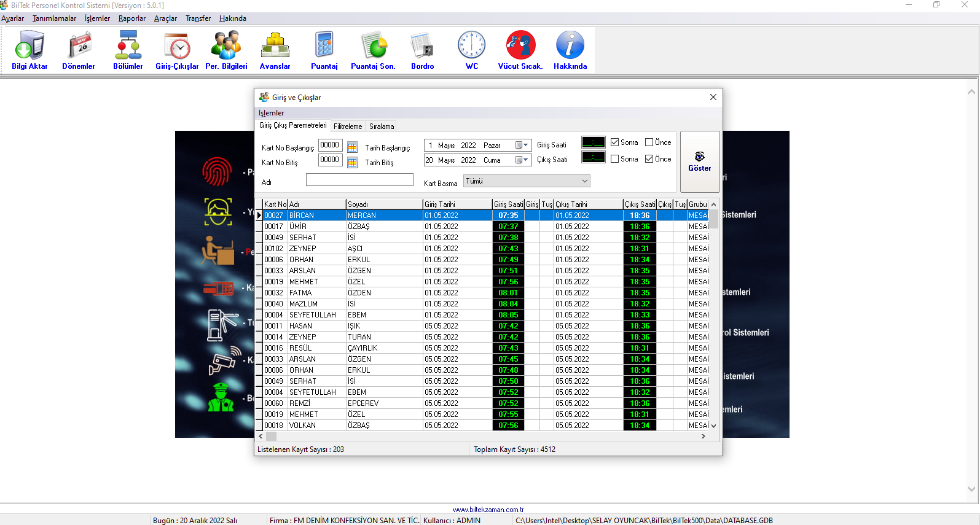
Task: Open the Ayarlar menu
Action: coord(13,18)
